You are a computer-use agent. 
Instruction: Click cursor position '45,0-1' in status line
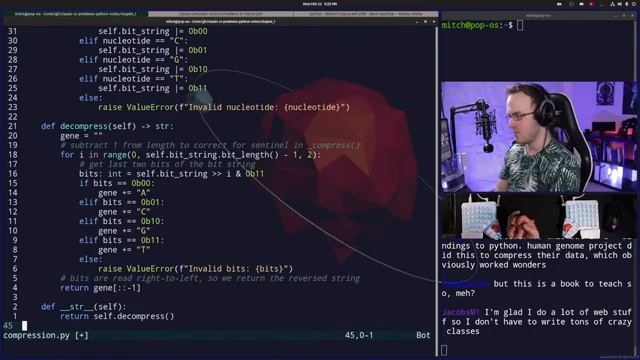point(359,336)
